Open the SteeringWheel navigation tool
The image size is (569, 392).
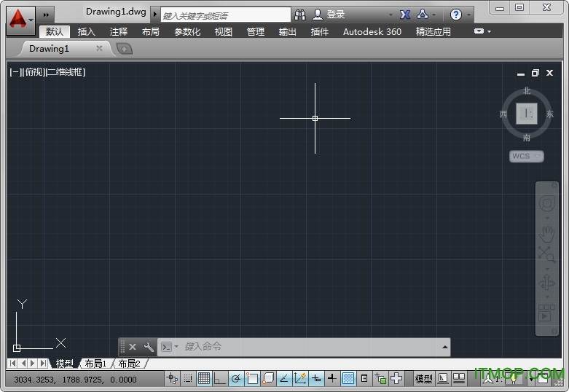tap(546, 203)
